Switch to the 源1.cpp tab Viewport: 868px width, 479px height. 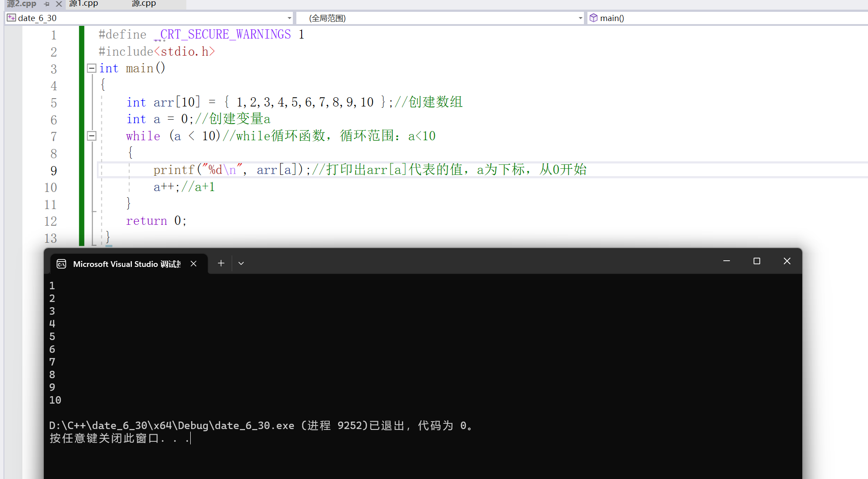84,4
